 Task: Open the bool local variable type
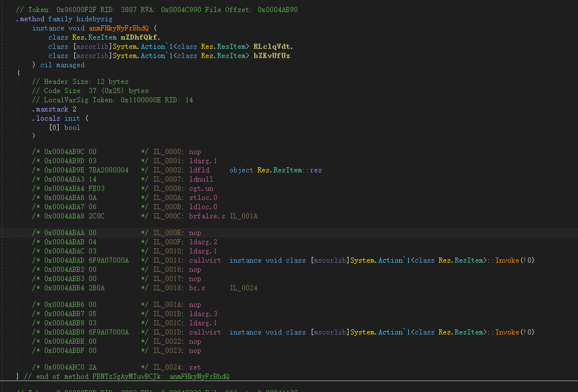pos(72,127)
